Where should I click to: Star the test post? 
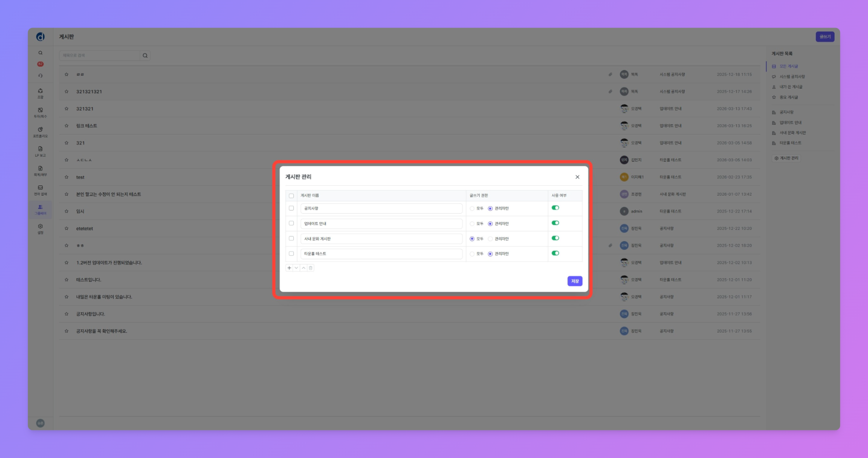(66, 177)
